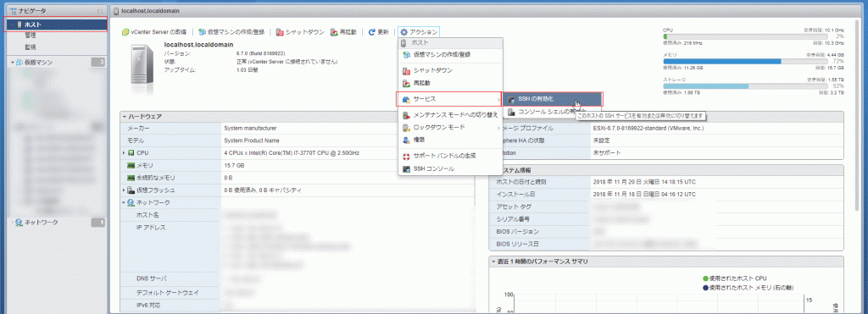The image size is (868, 314).
Task: Click the コンソール シェル submenu entry
Action: tap(546, 112)
